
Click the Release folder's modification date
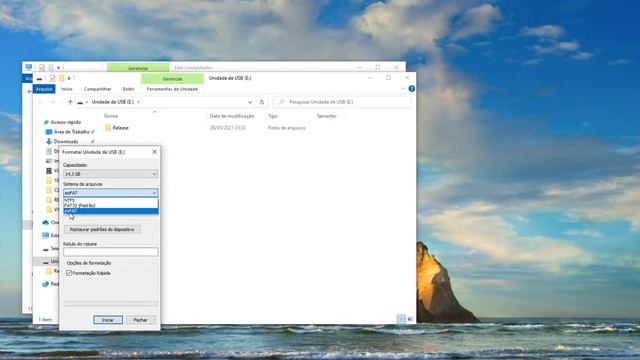[x=227, y=128]
